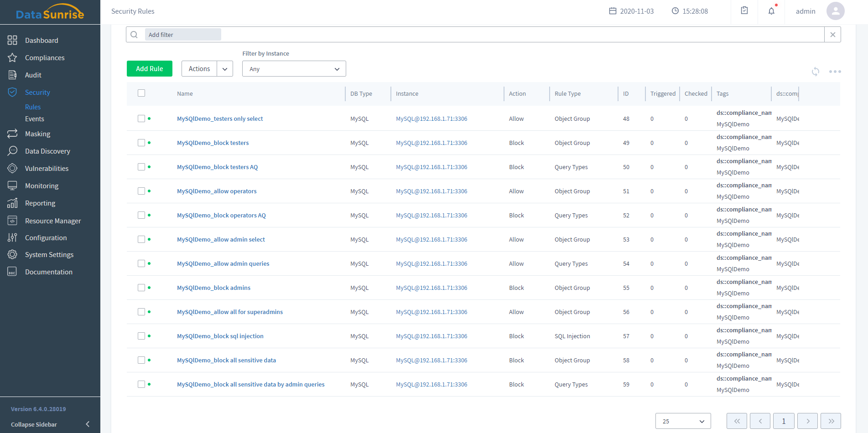Open the rows-per-page dropdown showing 25
This screenshot has width=868, height=433.
point(683,421)
